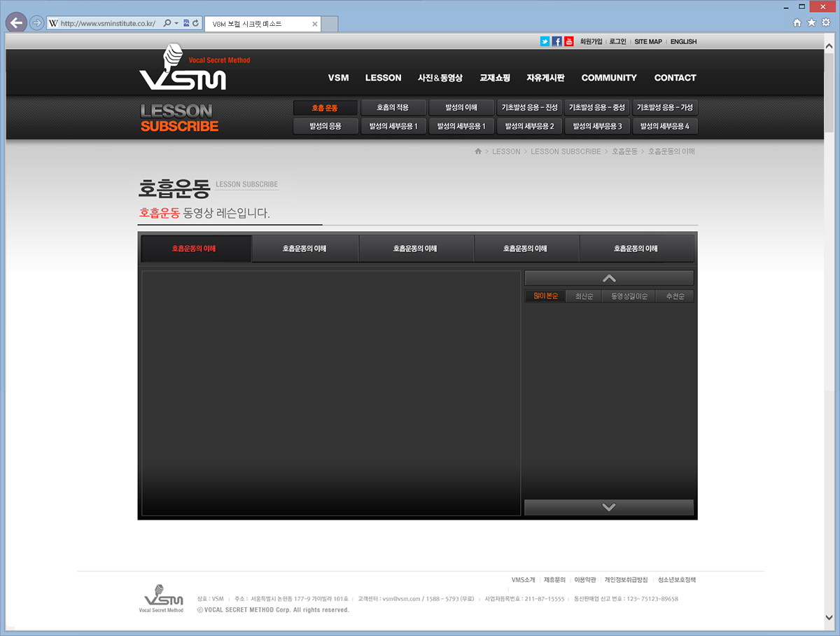Click the 로그인 link
Screen dimensions: 840x636
point(617,41)
